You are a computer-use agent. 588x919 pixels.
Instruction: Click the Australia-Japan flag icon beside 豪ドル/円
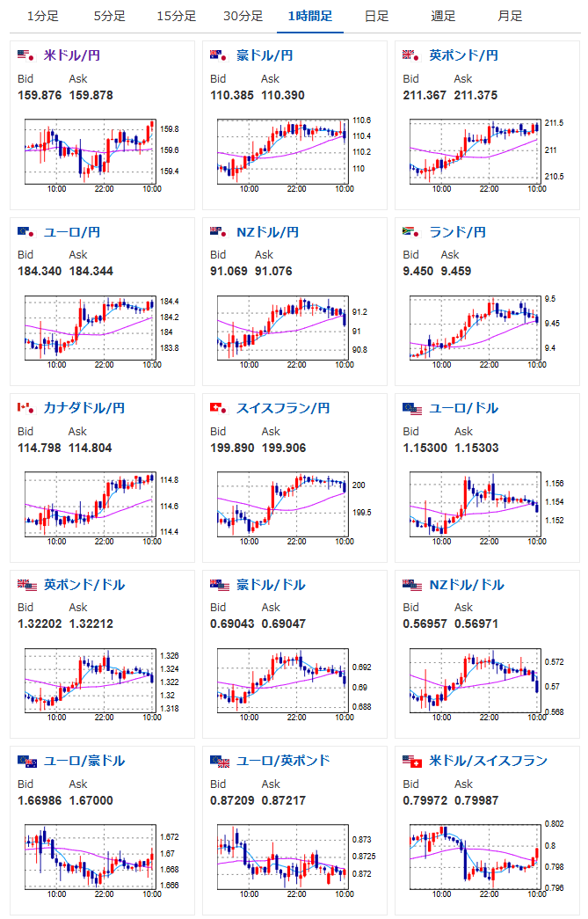tap(220, 55)
